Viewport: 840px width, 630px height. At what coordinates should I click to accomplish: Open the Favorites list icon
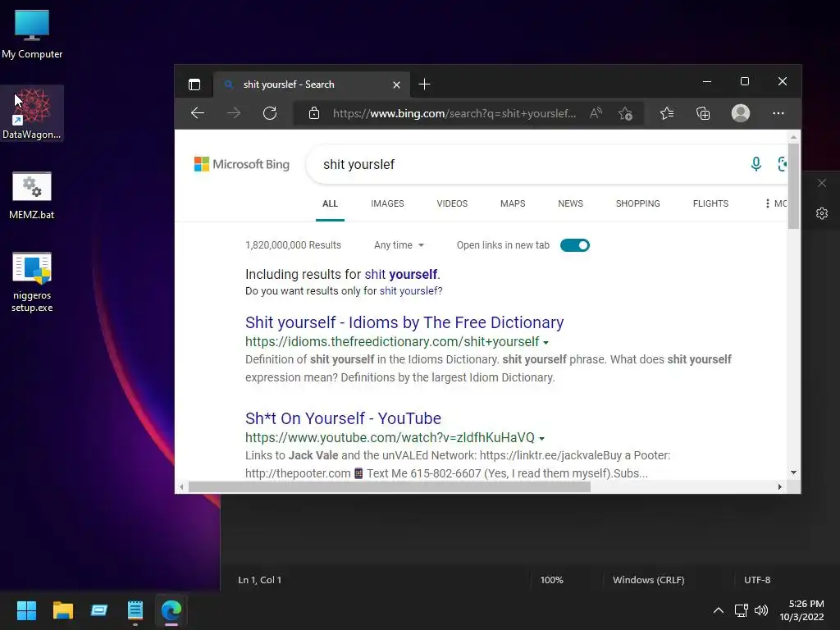(667, 113)
